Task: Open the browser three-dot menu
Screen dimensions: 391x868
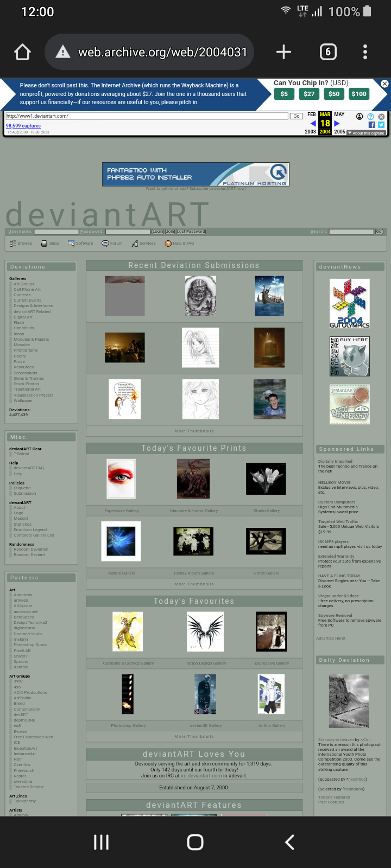Action: [x=365, y=52]
